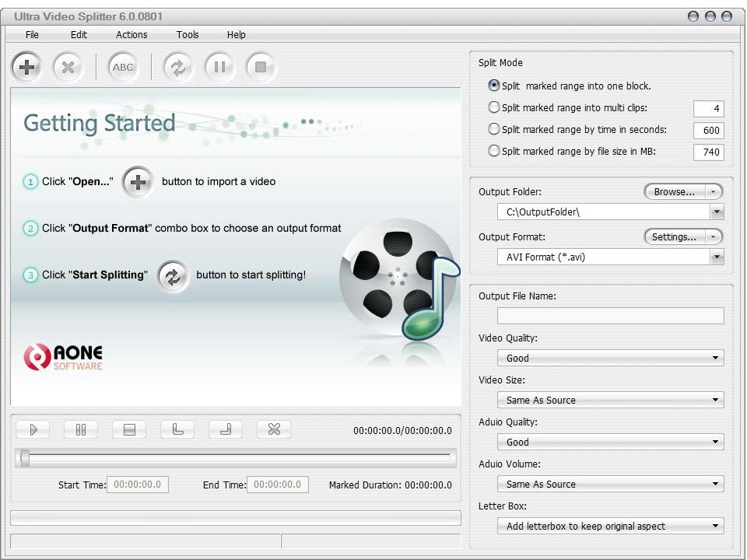
Task: Click the Start Splitting toolbar button
Action: tap(178, 67)
